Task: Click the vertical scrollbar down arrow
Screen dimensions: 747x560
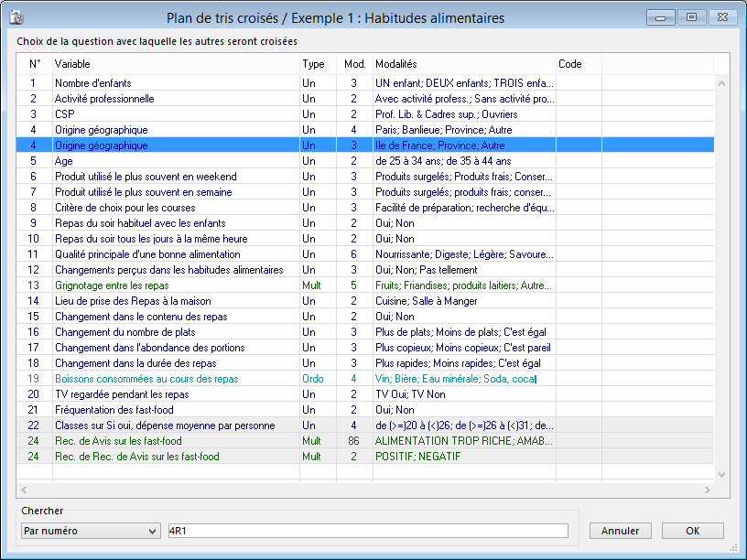Action: (x=721, y=475)
